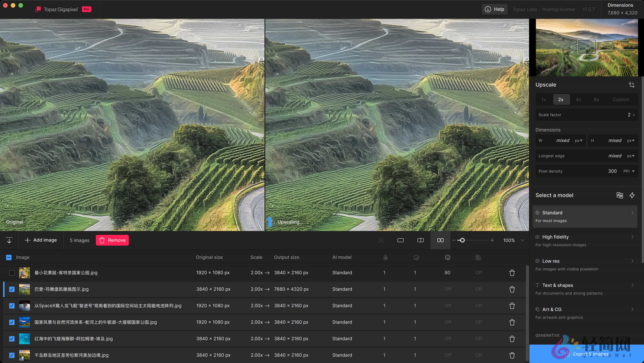Collapse the image list panel arrow icon
The image size is (644, 363).
coord(9,240)
